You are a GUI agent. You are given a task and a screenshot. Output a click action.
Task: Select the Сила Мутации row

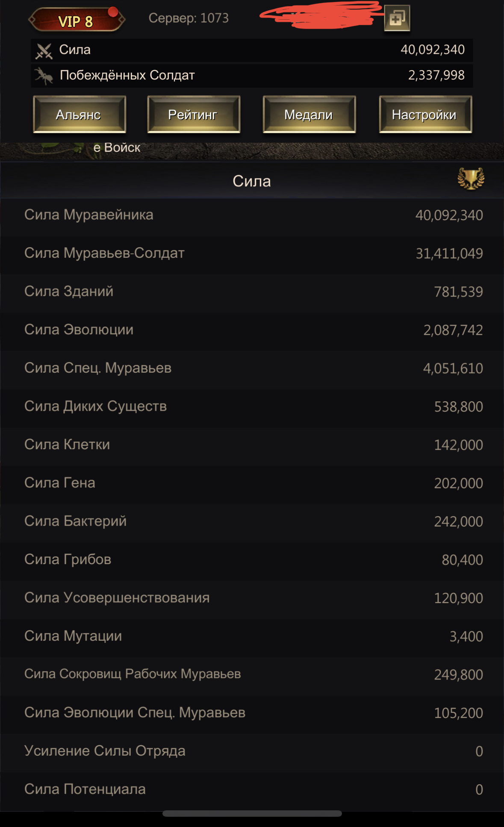[x=252, y=636]
